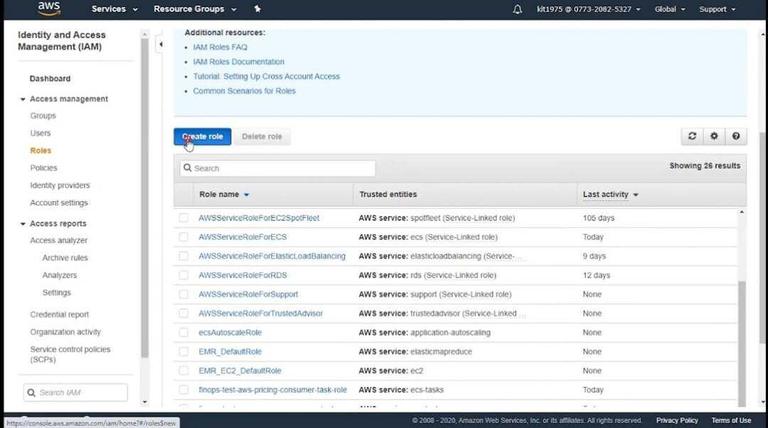Screen dimensions: 768x428
Task: Open Credential report page
Action: point(59,314)
